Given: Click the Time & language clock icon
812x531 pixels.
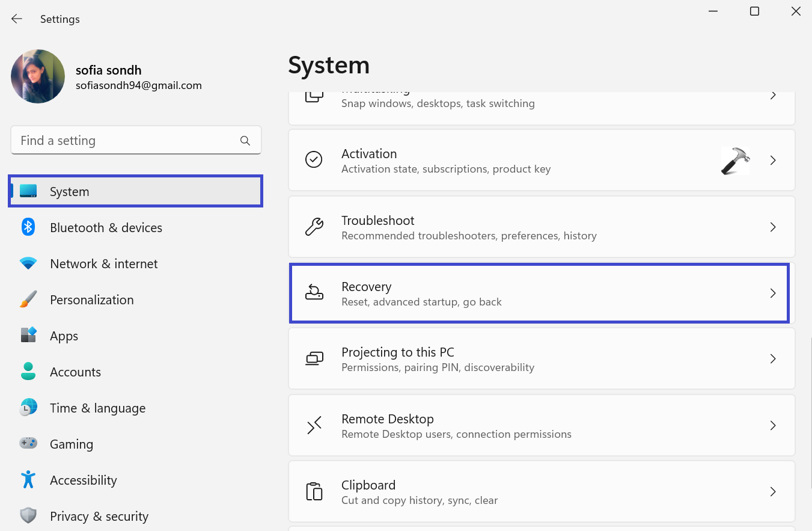Looking at the screenshot, I should click(x=28, y=408).
